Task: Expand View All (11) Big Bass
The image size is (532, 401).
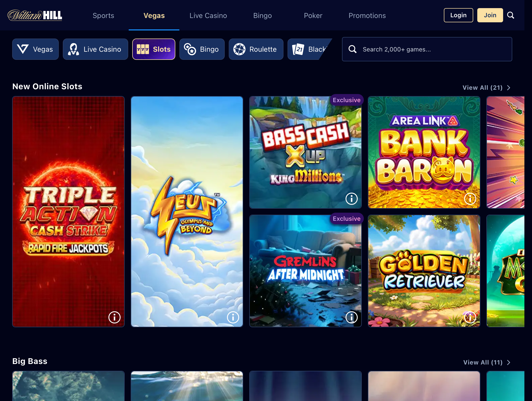Action: (x=487, y=362)
